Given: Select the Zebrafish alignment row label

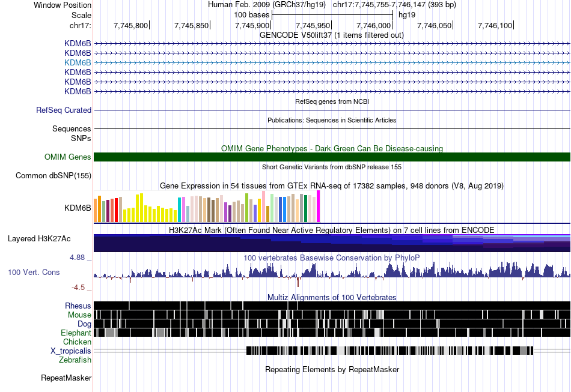Looking at the screenshot, I should pos(75,360).
